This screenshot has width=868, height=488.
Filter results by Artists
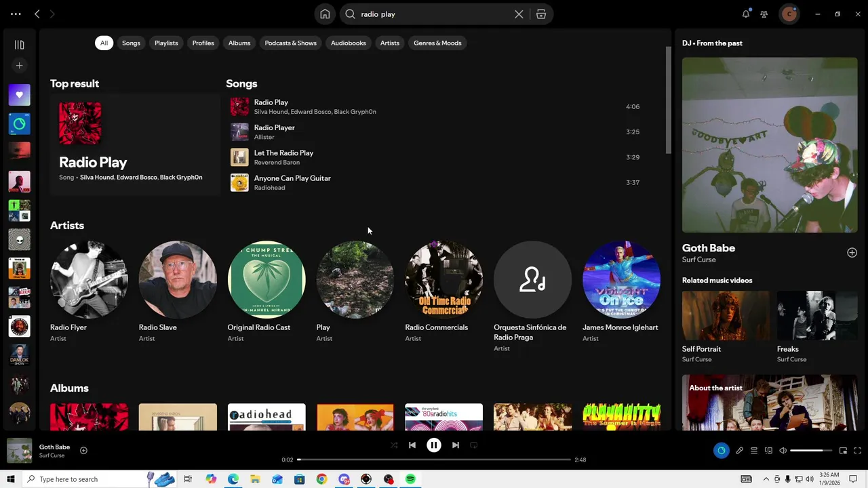click(x=390, y=43)
